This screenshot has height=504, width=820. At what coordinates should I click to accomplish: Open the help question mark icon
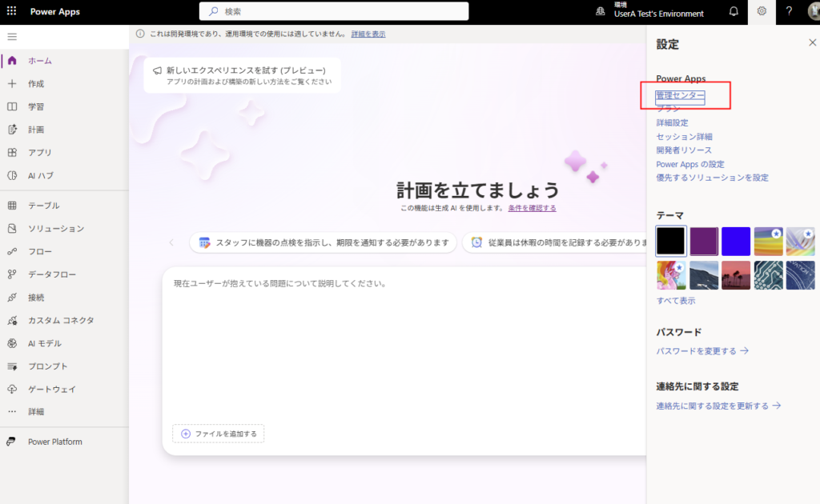point(789,12)
